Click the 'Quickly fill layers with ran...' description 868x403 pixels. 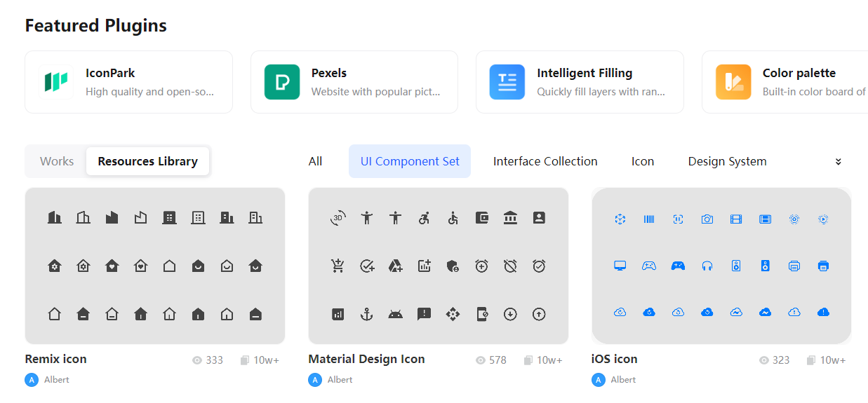pos(601,92)
